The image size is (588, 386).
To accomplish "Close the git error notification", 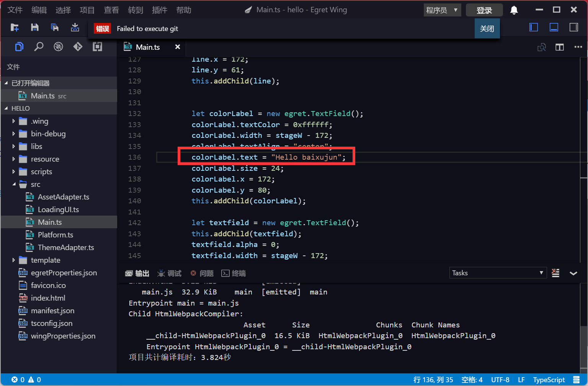I will click(487, 29).
